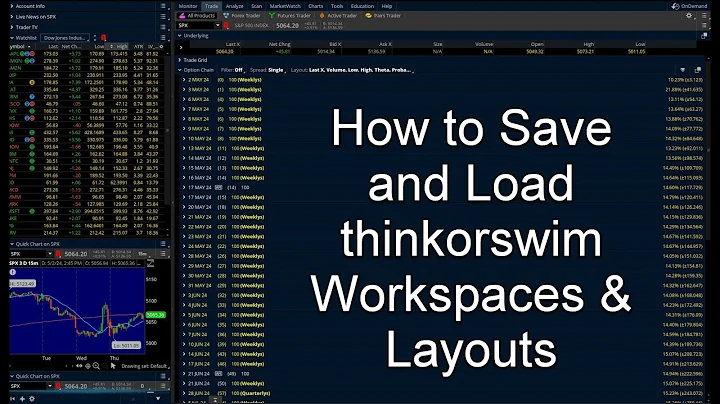Open the menu icon beside the Trade gear
The image size is (720, 404).
click(x=704, y=16)
